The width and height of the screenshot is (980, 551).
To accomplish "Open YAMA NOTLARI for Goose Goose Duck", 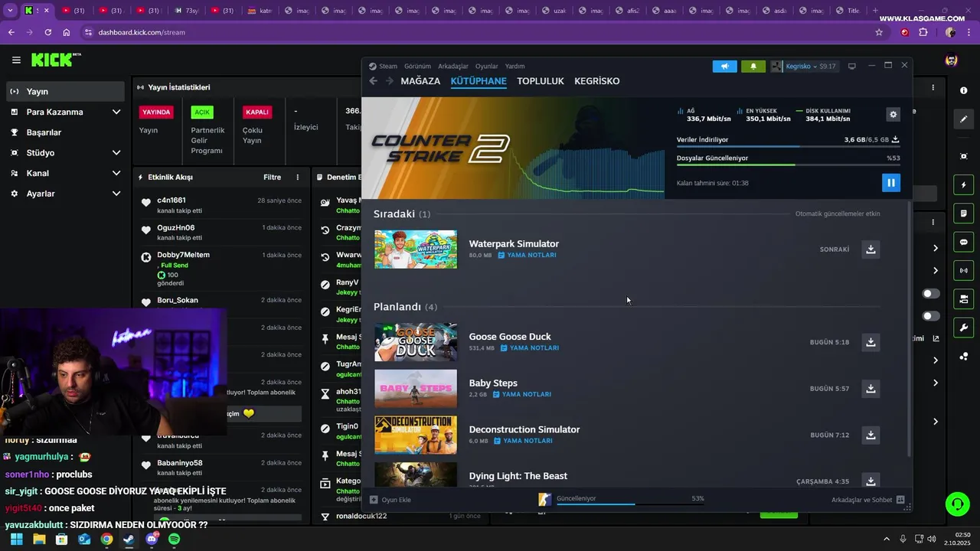I will pos(530,348).
